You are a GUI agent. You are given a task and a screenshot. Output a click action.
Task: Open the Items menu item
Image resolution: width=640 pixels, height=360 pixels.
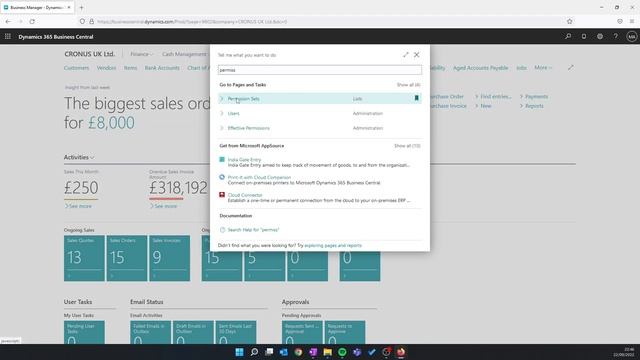[130, 68]
